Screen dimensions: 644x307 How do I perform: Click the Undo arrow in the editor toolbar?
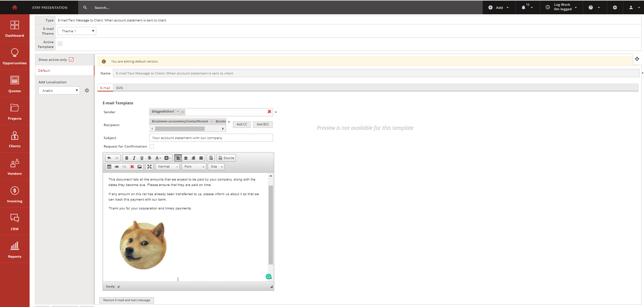[x=109, y=158]
